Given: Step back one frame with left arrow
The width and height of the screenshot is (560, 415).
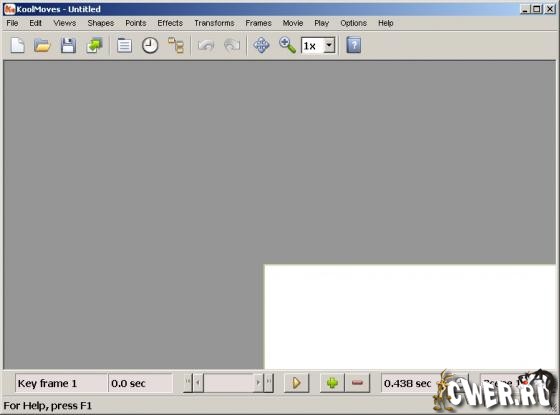Looking at the screenshot, I should (x=198, y=383).
